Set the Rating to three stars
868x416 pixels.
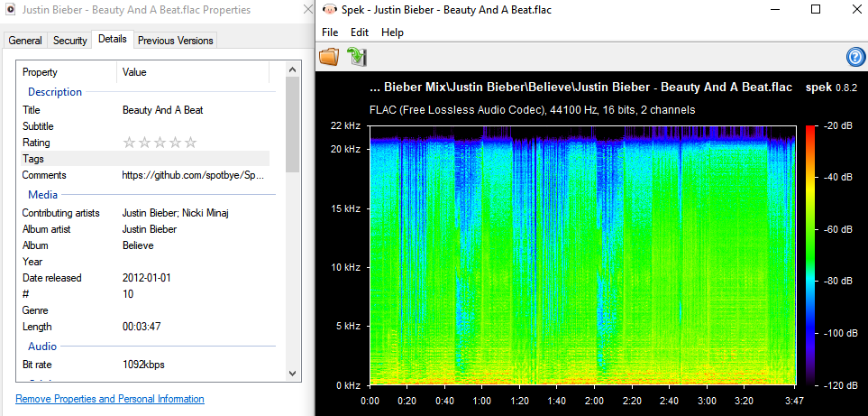[160, 143]
